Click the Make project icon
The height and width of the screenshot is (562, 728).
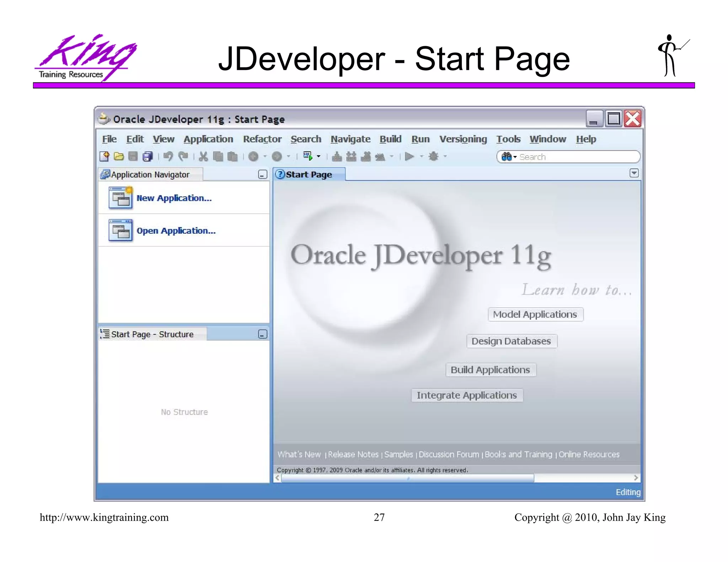[x=337, y=156]
